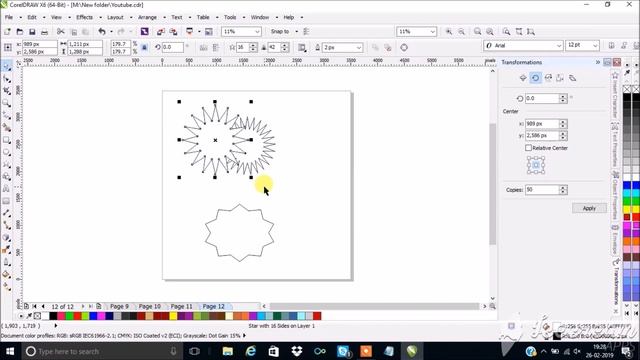Undo the last action with the undo arrow
640x360 pixels.
click(x=102, y=31)
